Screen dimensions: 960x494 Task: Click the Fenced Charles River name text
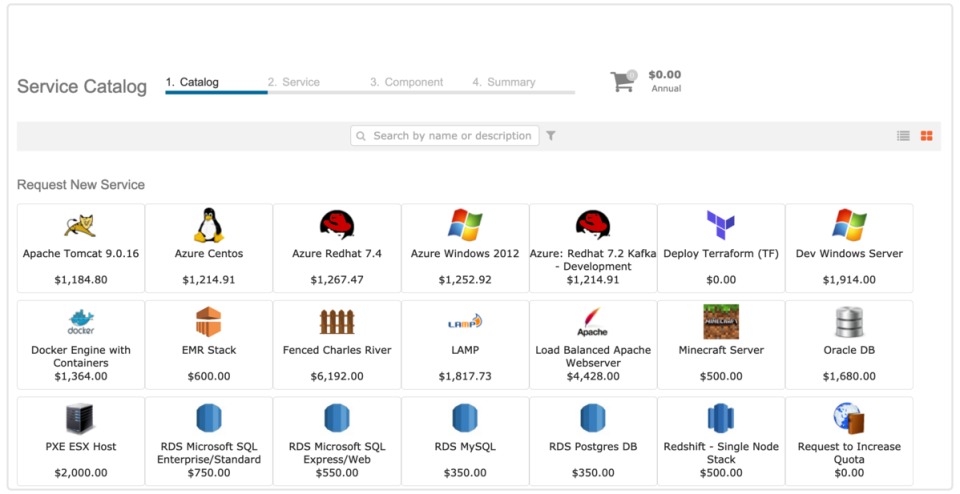coord(337,350)
